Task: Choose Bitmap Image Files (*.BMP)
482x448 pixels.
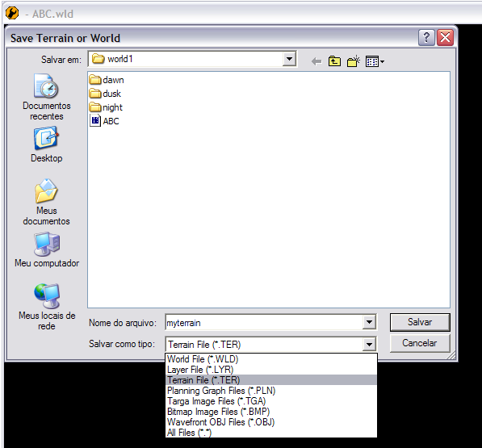Action: (271, 412)
